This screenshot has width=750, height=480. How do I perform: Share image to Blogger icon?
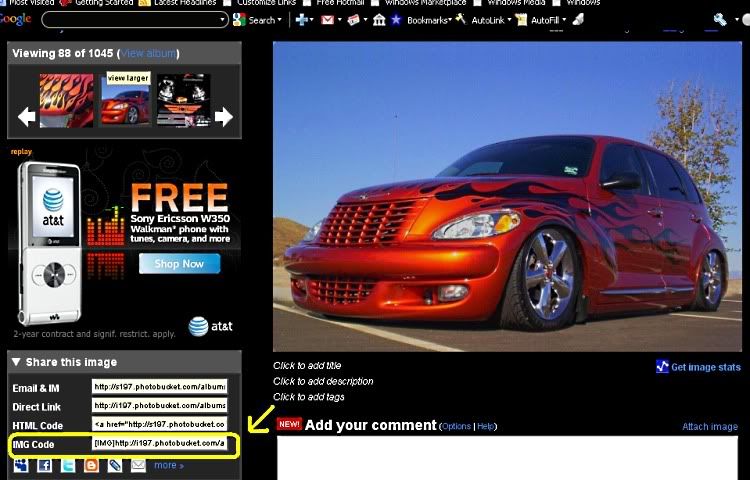pyautogui.click(x=91, y=465)
